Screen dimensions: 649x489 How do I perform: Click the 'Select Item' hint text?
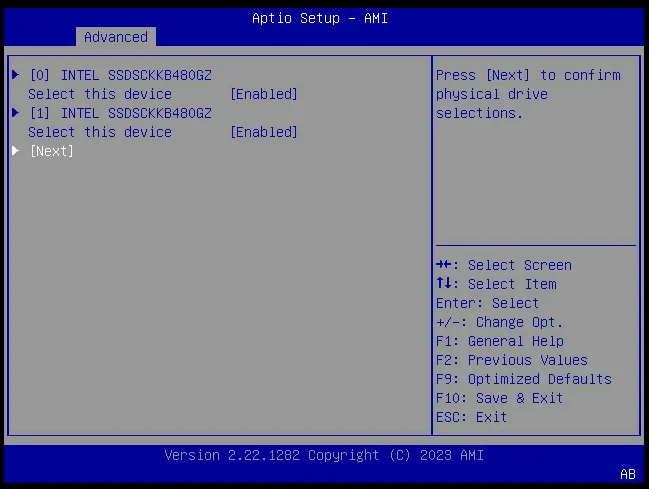512,284
